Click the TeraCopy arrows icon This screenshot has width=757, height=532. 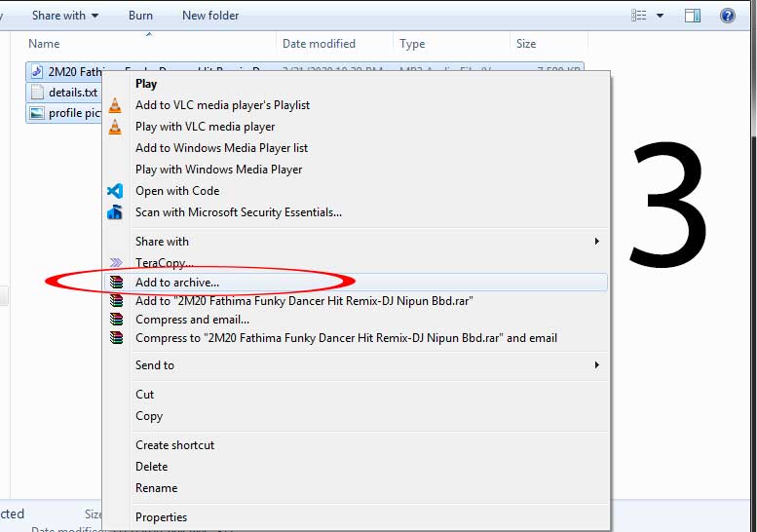click(116, 263)
